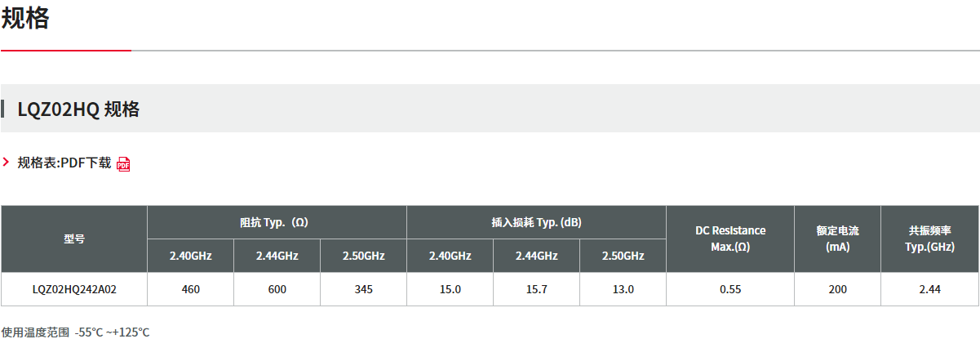
Task: Open the 规格表:PDF下载 link
Action: 64,163
